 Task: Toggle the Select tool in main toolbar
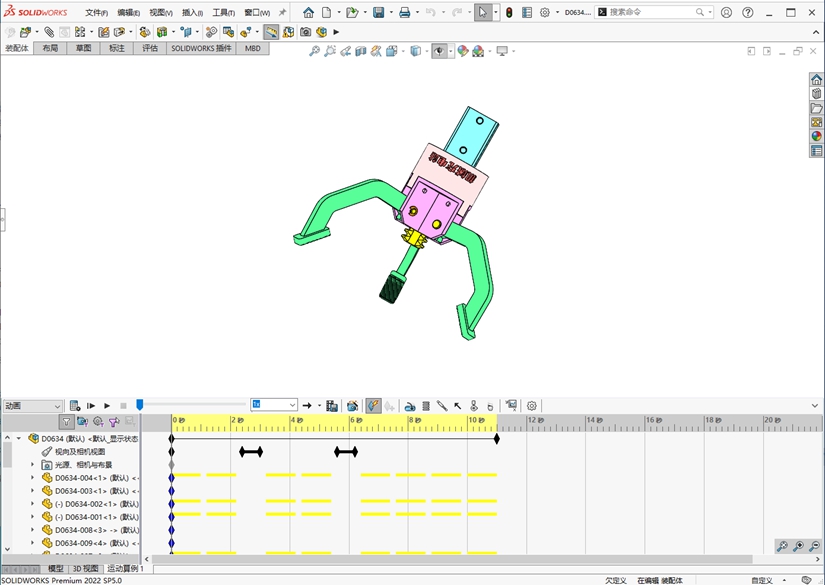point(482,13)
